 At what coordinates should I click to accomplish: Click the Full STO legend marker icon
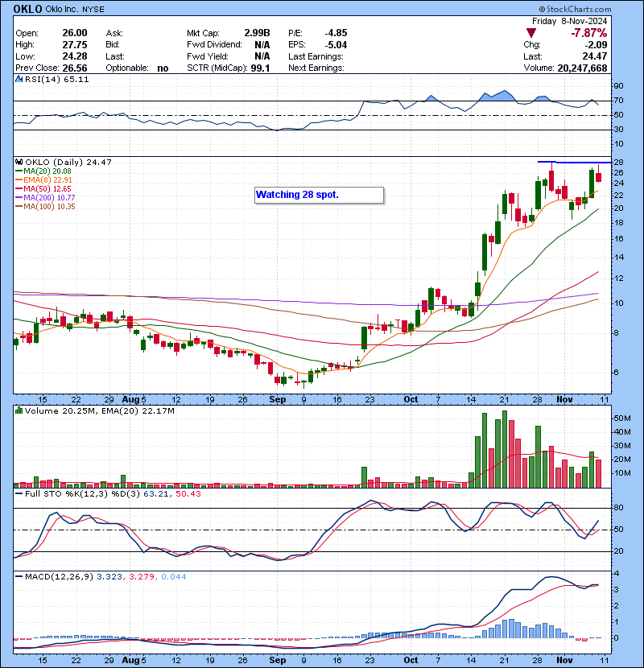[18, 493]
